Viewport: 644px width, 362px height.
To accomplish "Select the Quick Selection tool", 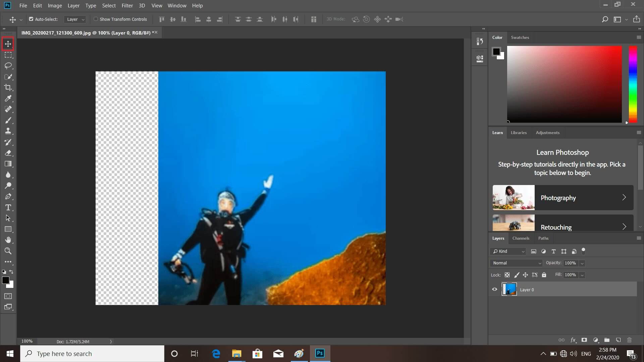I will pos(8,77).
